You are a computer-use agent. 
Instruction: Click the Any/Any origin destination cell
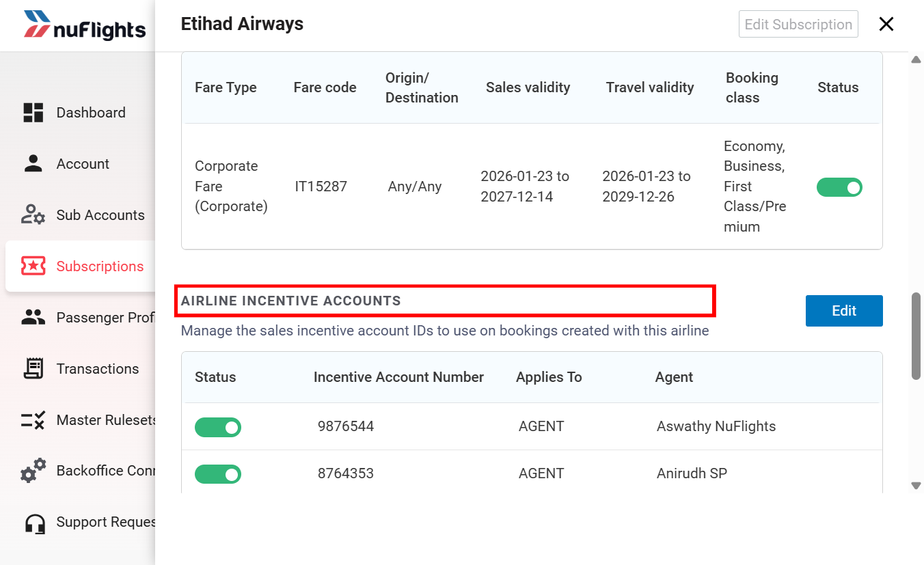click(415, 187)
